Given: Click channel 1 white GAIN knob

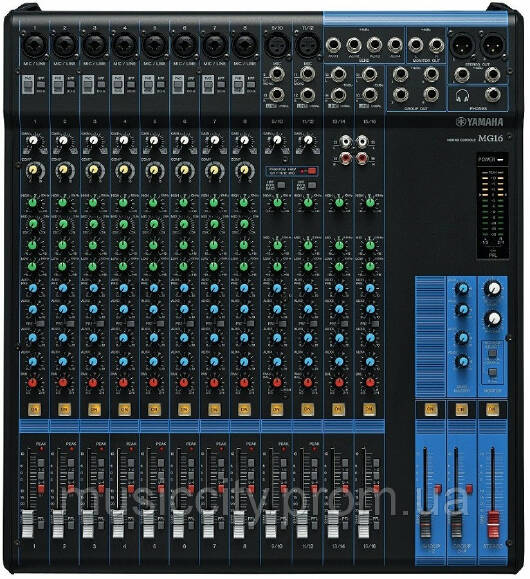Looking at the screenshot, I should coord(33,141).
